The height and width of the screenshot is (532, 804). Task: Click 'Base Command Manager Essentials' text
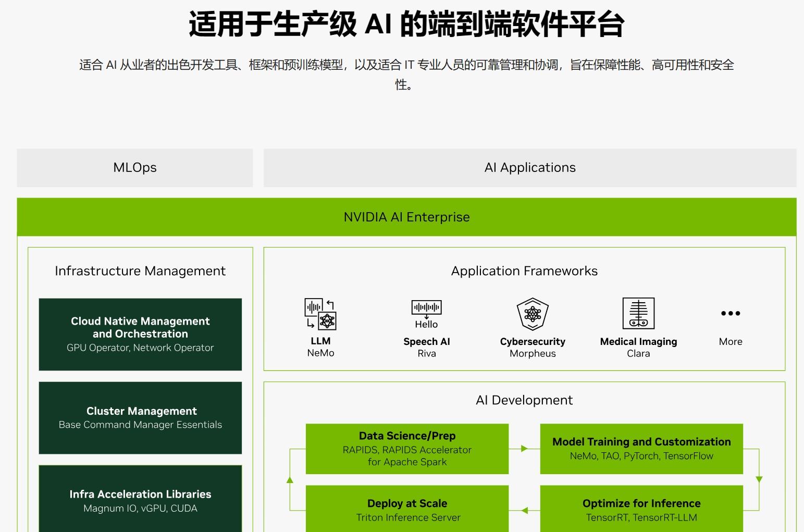pyautogui.click(x=140, y=425)
